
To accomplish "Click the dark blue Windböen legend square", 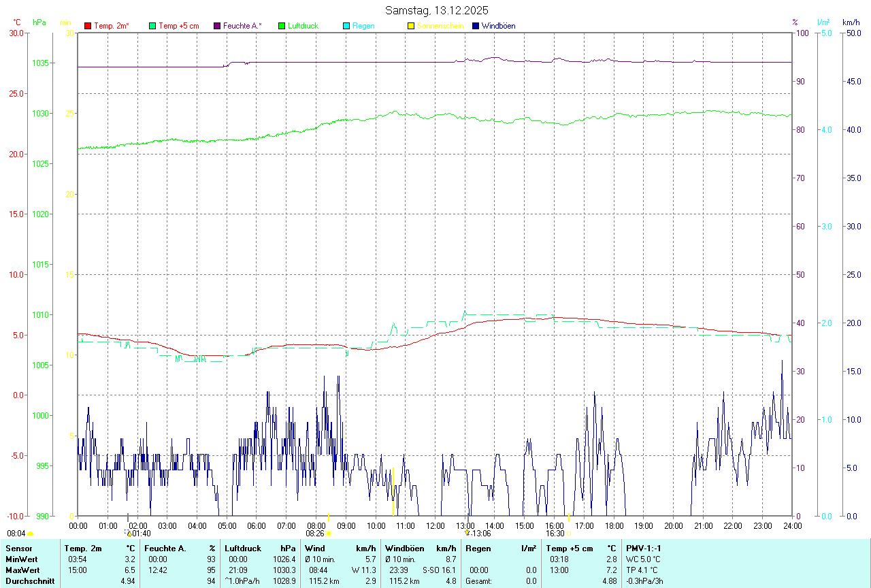I will point(476,26).
